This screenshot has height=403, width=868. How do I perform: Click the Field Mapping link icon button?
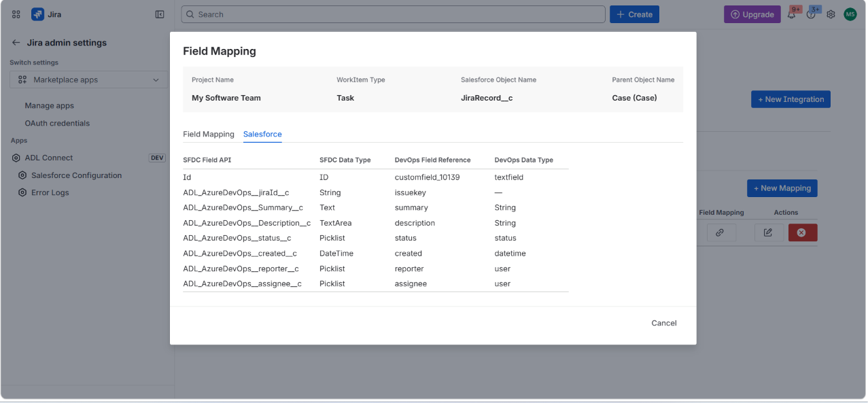click(x=720, y=232)
